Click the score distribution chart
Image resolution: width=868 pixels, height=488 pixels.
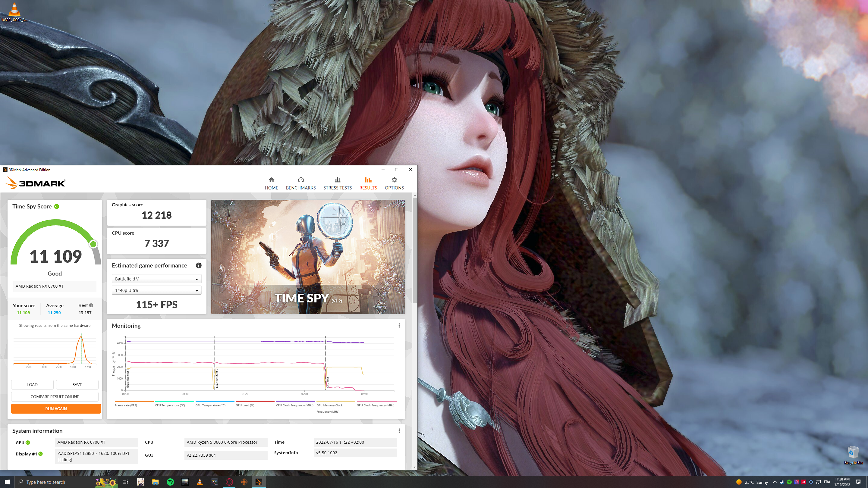pos(55,350)
